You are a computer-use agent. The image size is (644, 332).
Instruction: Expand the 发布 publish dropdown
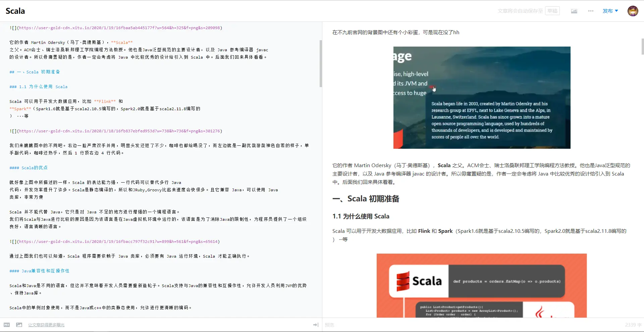[x=610, y=11]
